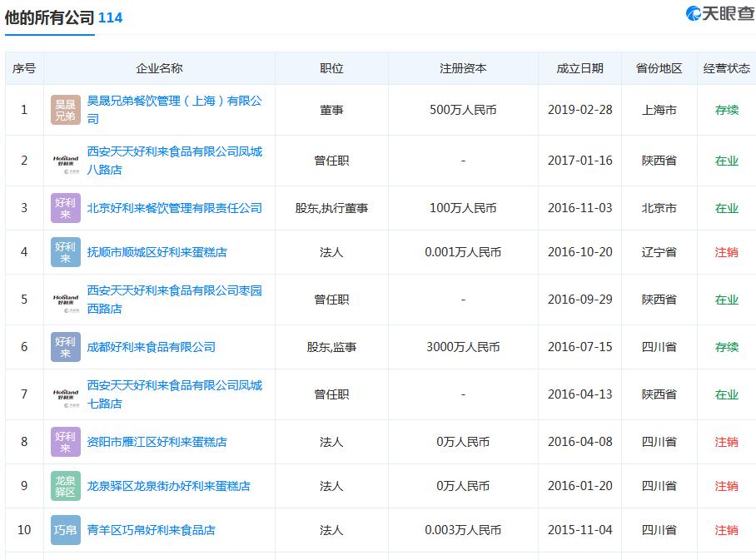Click the date 2016-04-08

click(580, 442)
